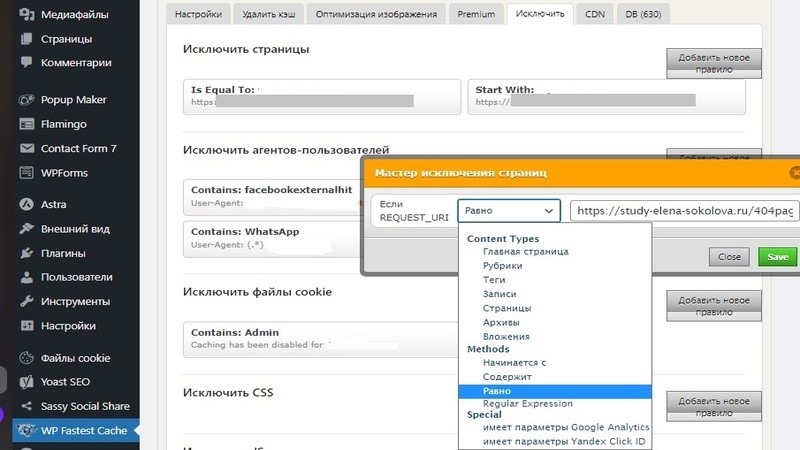Image resolution: width=800 pixels, height=450 pixels.
Task: Switch to the Удалить кэш tab
Action: click(268, 14)
